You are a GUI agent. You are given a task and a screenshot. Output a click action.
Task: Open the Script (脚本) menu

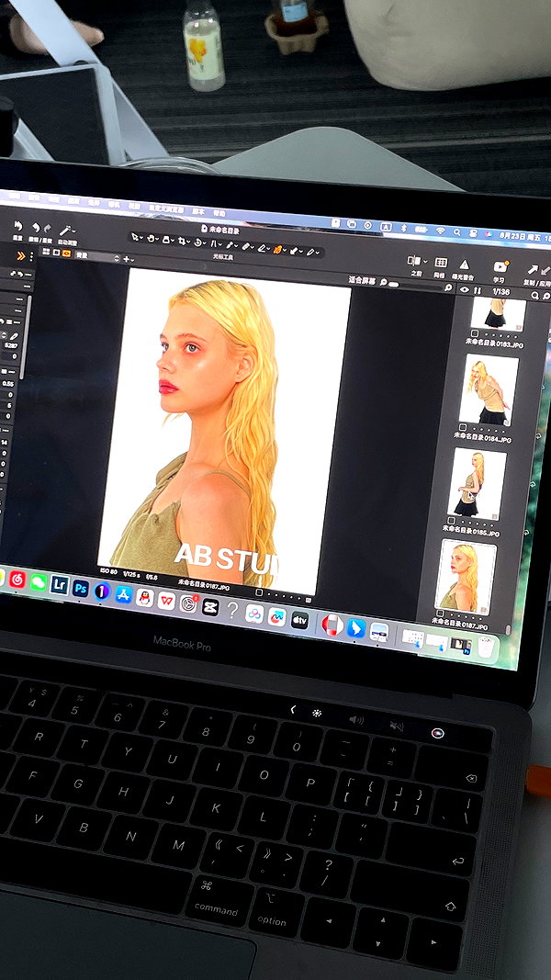coord(197,211)
